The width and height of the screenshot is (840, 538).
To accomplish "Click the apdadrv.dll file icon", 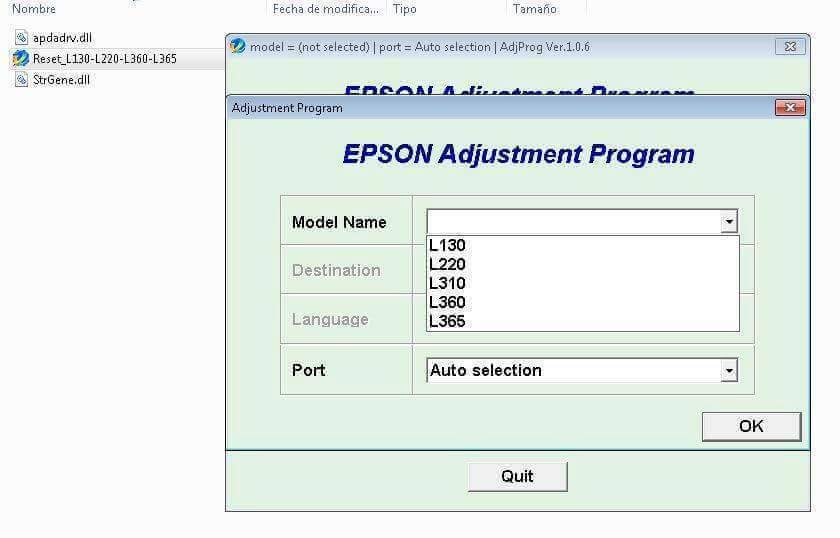I will [21, 38].
